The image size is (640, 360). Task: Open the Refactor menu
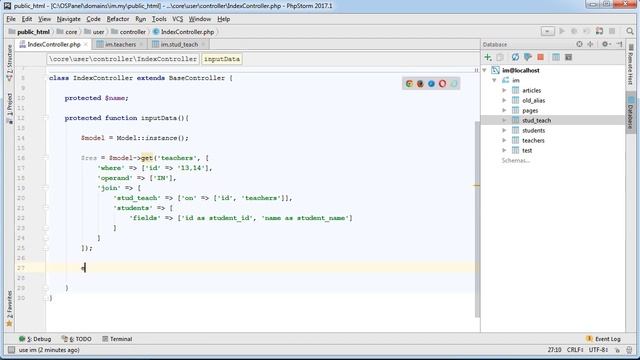pyautogui.click(x=118, y=19)
